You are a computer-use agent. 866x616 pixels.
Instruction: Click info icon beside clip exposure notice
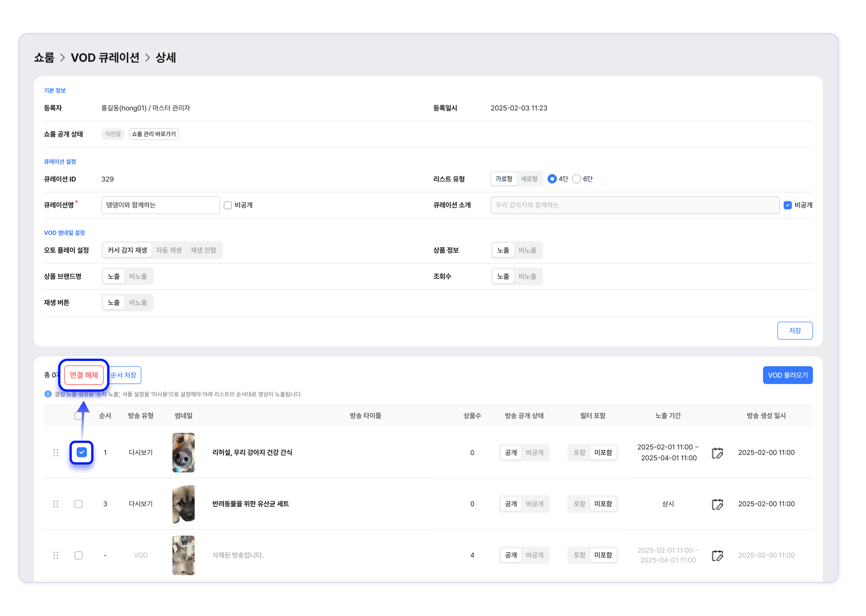[48, 394]
